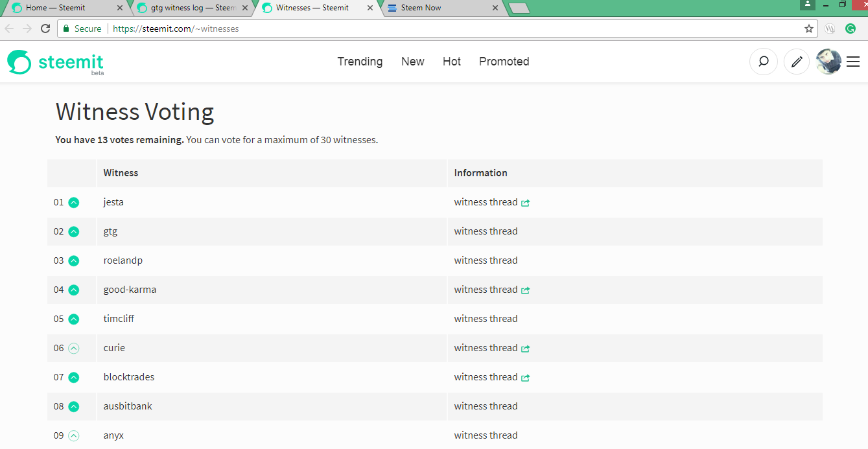Toggle the vote arrow for witness timcliff
This screenshot has width=868, height=449.
coord(74,319)
